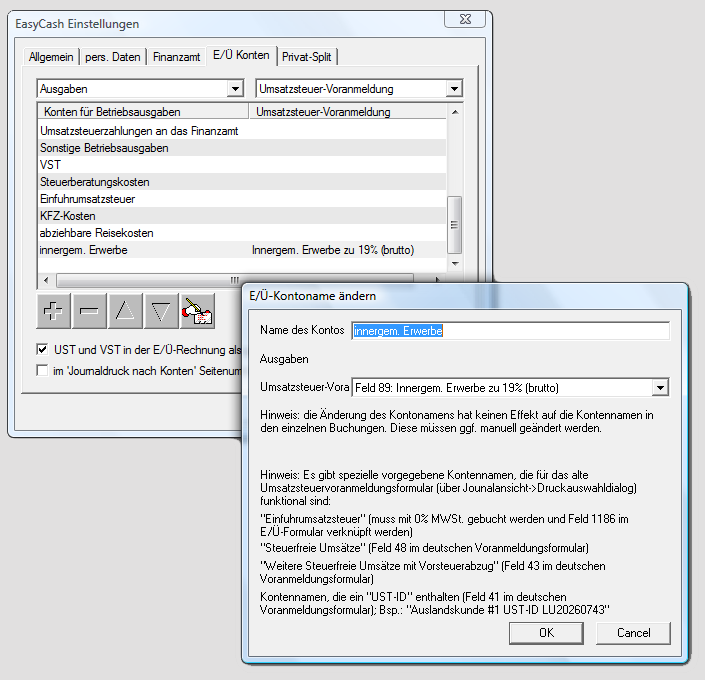
Task: Select 'Steuerberatungskosten' row
Action: point(242,182)
